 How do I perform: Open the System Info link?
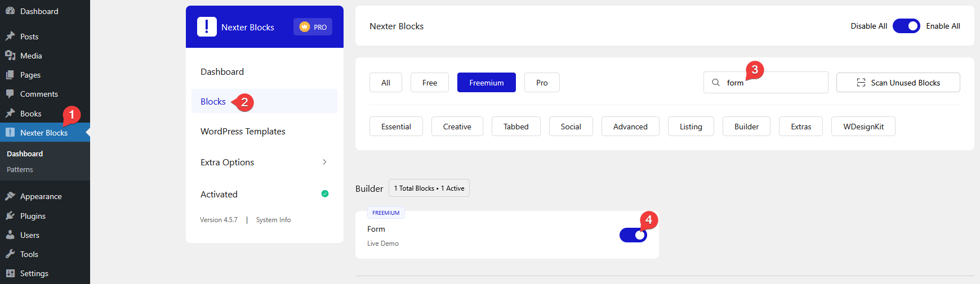[274, 220]
